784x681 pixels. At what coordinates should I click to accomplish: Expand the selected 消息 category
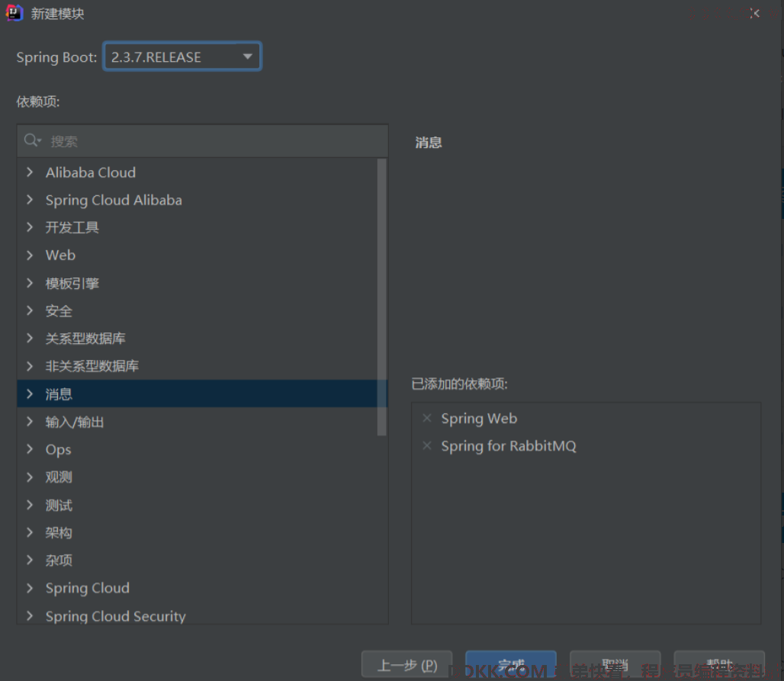(30, 394)
